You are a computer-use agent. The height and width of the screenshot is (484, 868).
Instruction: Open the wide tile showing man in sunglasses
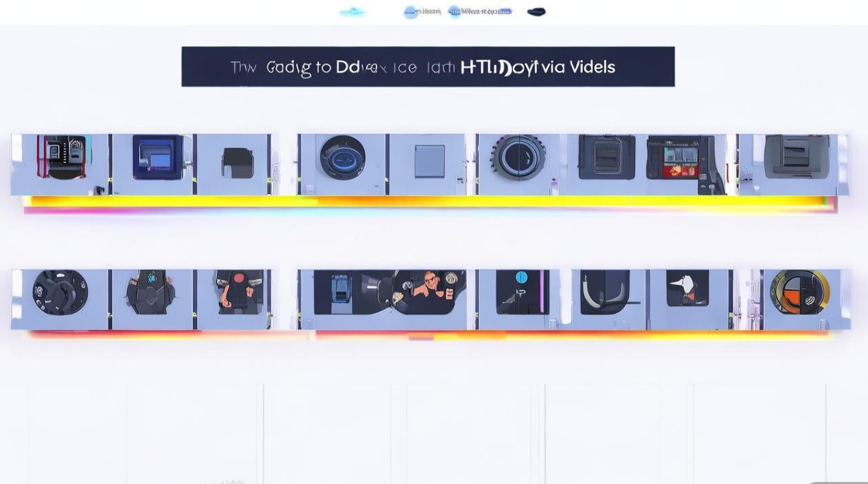point(389,292)
